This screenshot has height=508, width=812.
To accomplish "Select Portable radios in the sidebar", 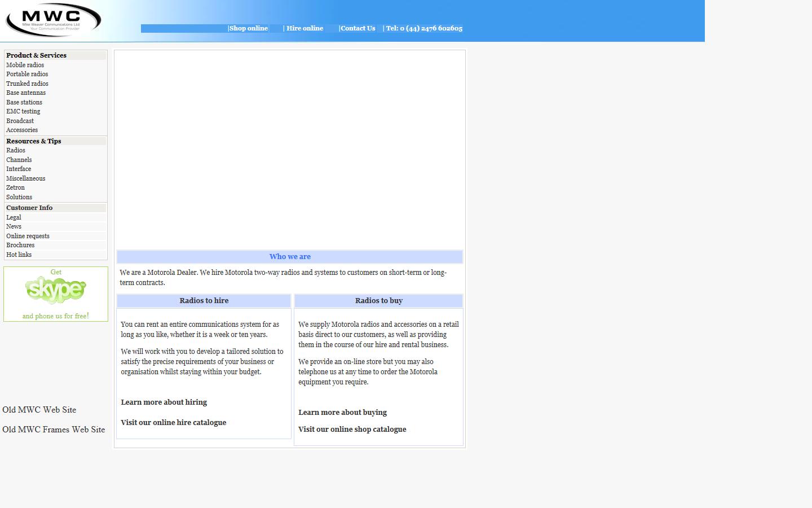I will 27,74.
